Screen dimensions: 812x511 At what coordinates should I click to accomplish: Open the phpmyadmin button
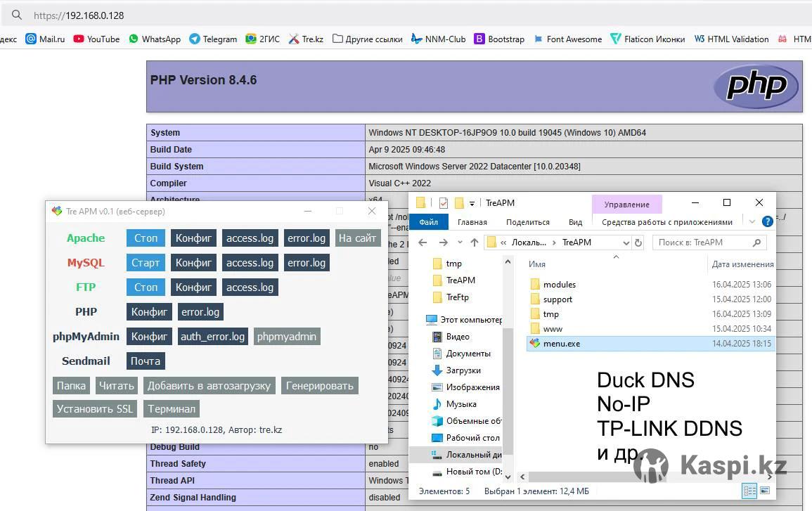pos(287,337)
